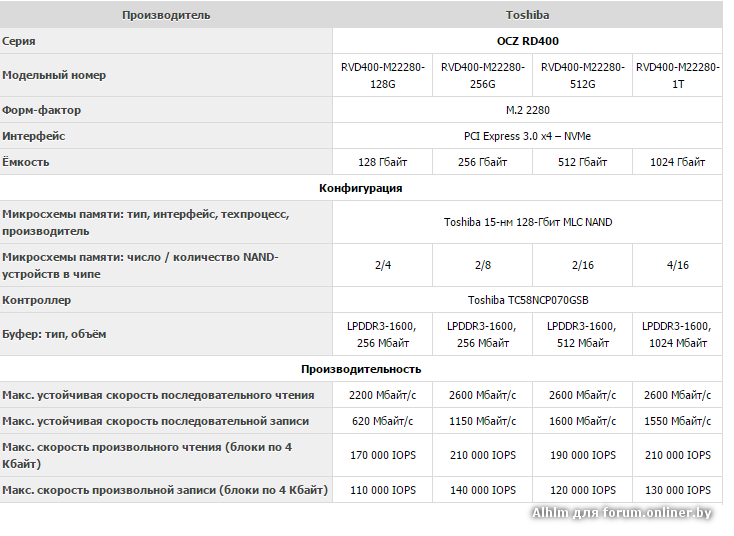Select the 1024 Гбайт capacity cell

[677, 162]
